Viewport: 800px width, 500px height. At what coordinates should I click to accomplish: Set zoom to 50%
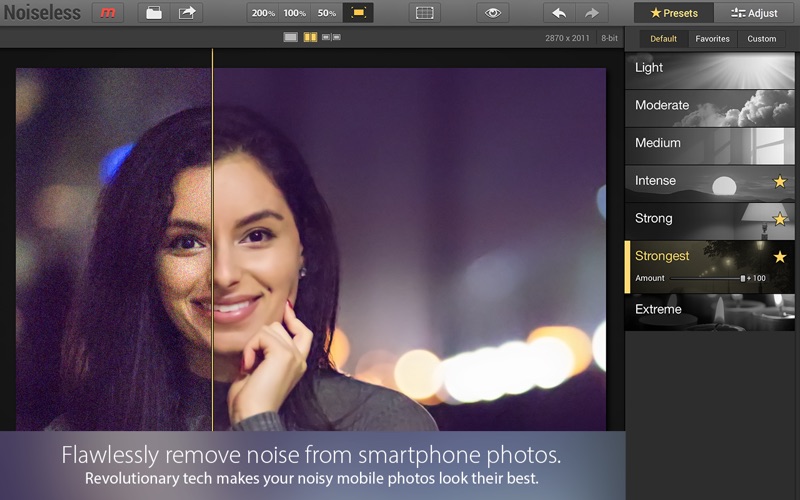[327, 13]
